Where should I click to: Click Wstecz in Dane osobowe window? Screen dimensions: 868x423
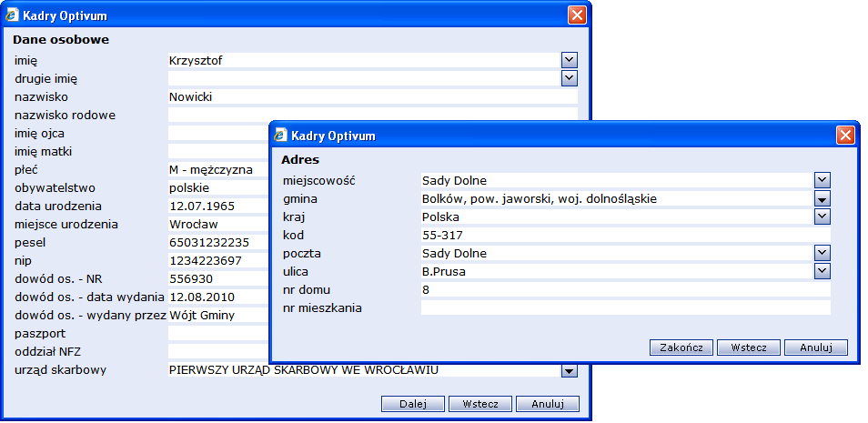pos(479,404)
